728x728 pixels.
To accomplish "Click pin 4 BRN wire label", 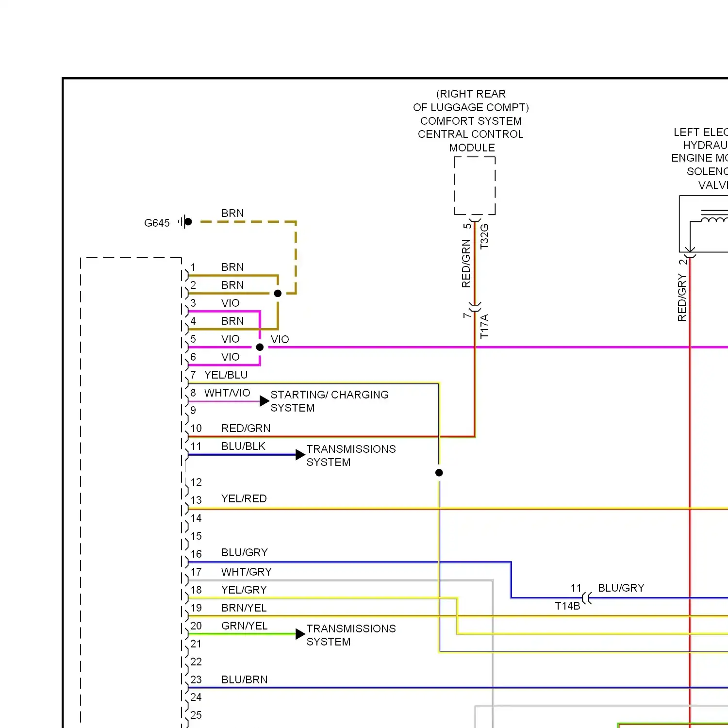I will [232, 321].
